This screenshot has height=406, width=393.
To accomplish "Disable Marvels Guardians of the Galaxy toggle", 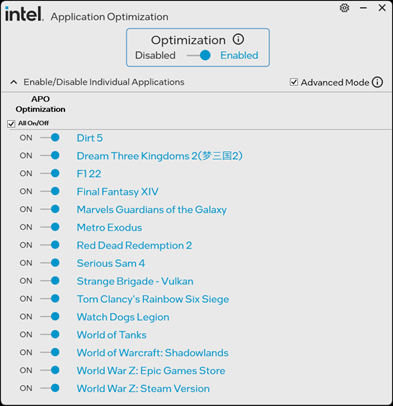I will [x=50, y=209].
